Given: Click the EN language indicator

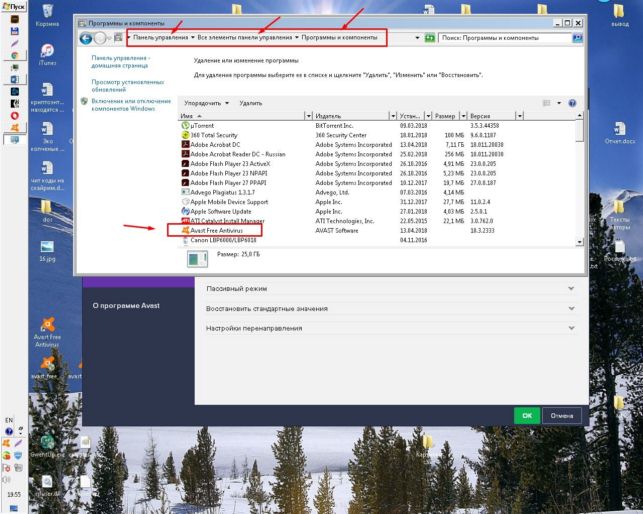Looking at the screenshot, I should pos(9,420).
